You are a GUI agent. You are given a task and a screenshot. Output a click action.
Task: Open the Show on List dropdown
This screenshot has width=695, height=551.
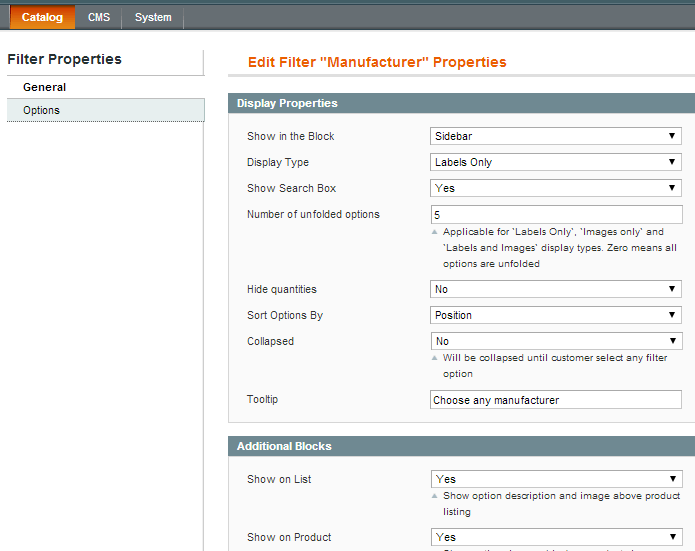tap(555, 479)
